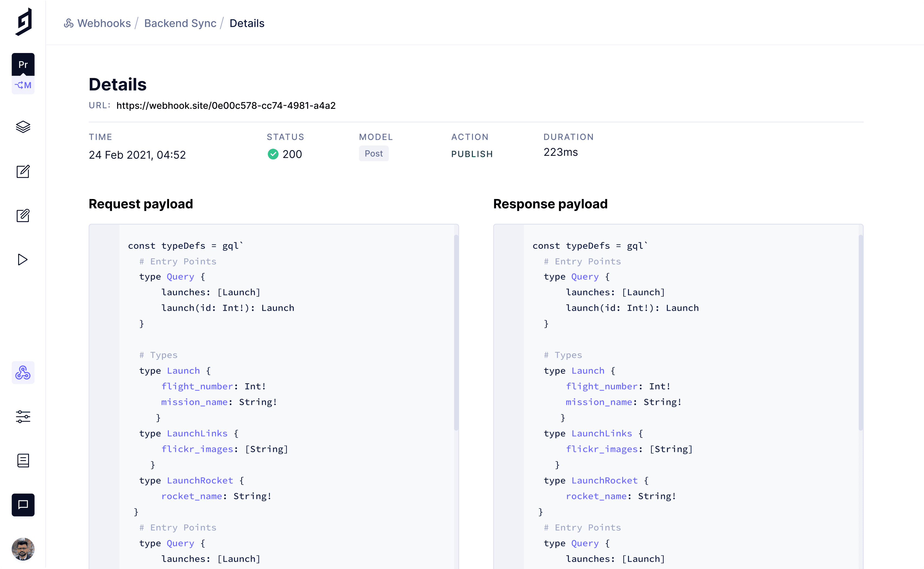Open the Schema layers icon in sidebar

[x=23, y=127]
